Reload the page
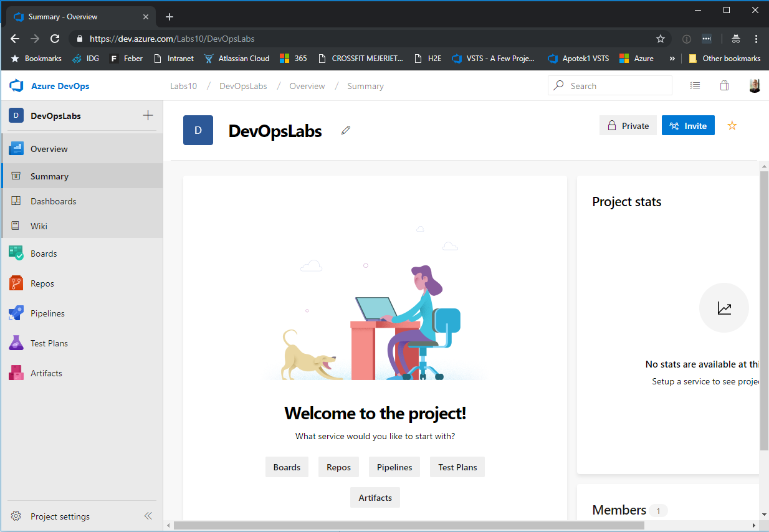This screenshot has height=532, width=769. coord(55,39)
